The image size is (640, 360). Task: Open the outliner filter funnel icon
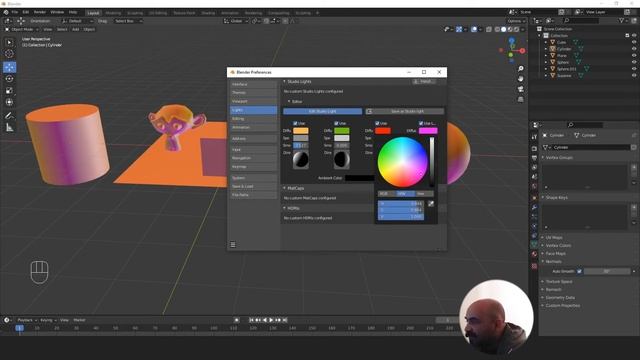point(622,20)
